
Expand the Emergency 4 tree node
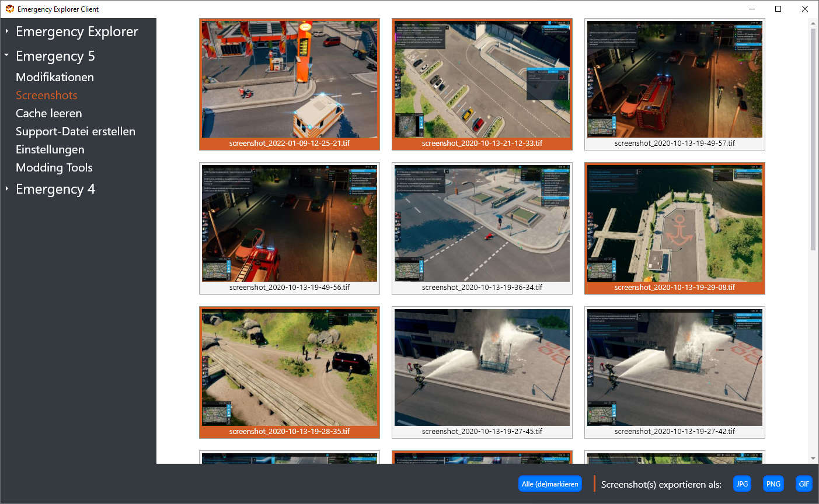click(x=6, y=188)
